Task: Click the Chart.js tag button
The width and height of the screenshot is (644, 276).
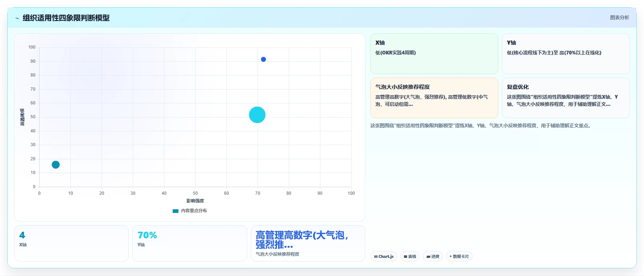Action: pyautogui.click(x=384, y=256)
